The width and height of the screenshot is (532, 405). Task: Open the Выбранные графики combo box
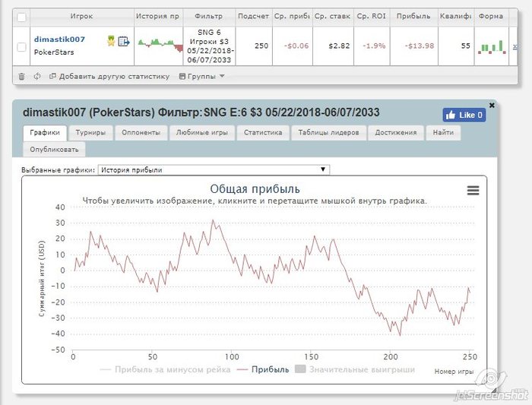(214, 169)
